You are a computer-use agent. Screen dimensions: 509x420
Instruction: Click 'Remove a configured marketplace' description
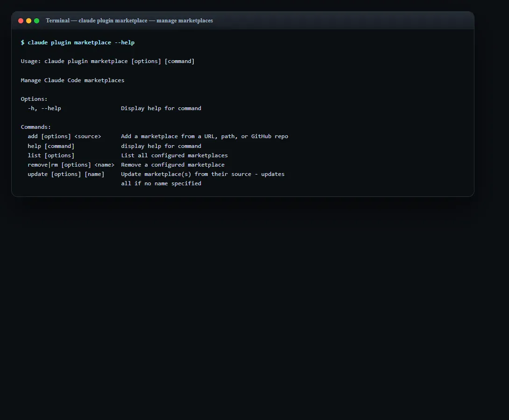[x=173, y=165]
